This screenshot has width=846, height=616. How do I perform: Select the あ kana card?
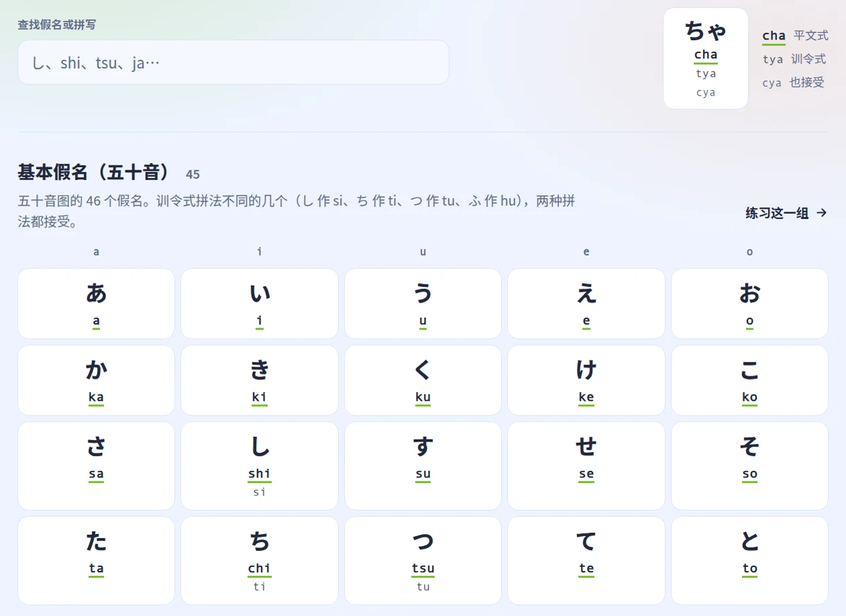pos(97,304)
